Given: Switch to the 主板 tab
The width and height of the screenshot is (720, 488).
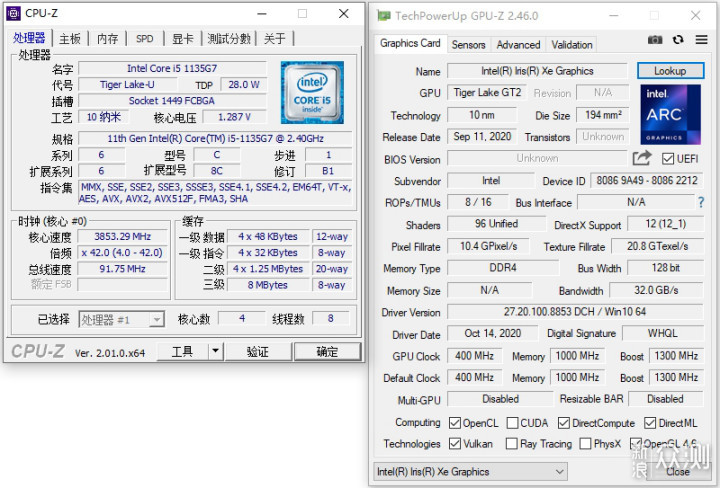Looking at the screenshot, I should [70, 39].
